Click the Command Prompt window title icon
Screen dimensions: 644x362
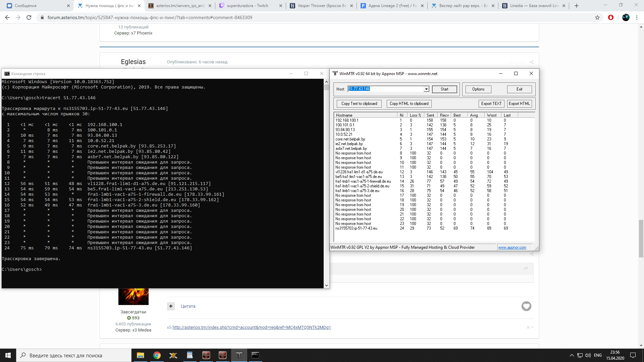pos(7,74)
